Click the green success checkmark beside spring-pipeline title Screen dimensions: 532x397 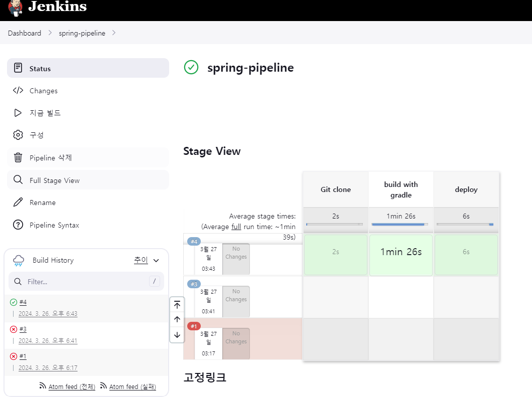[191, 67]
